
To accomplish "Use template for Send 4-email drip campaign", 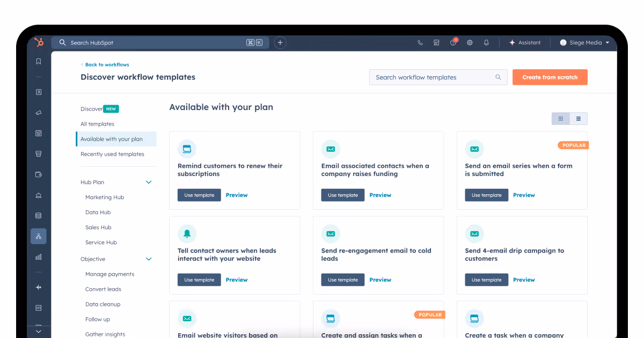I will (x=487, y=280).
